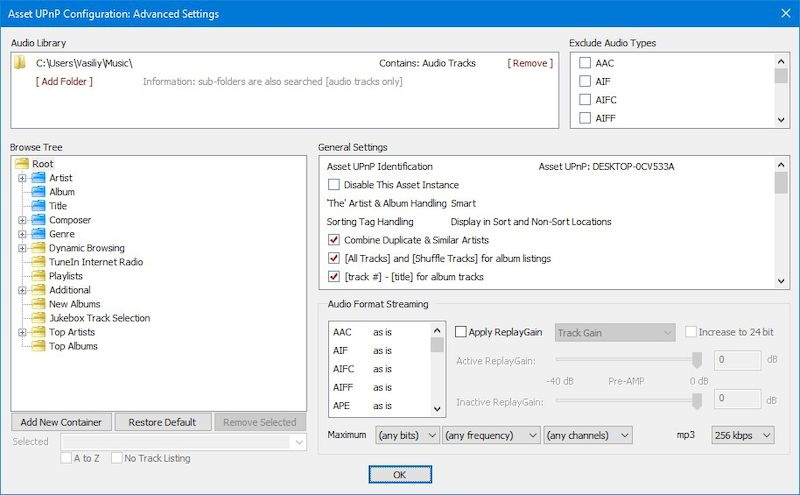Toggle the No Track Listing checkbox

point(117,458)
